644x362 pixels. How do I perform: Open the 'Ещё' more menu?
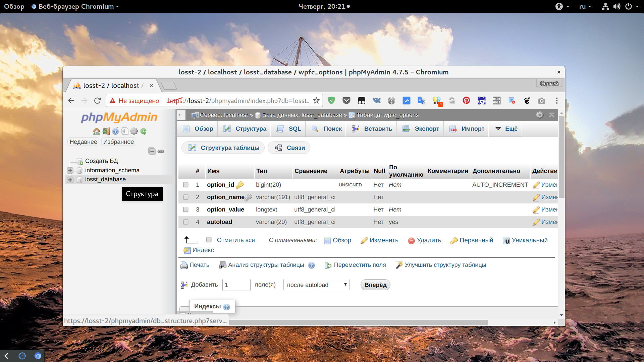click(x=506, y=129)
